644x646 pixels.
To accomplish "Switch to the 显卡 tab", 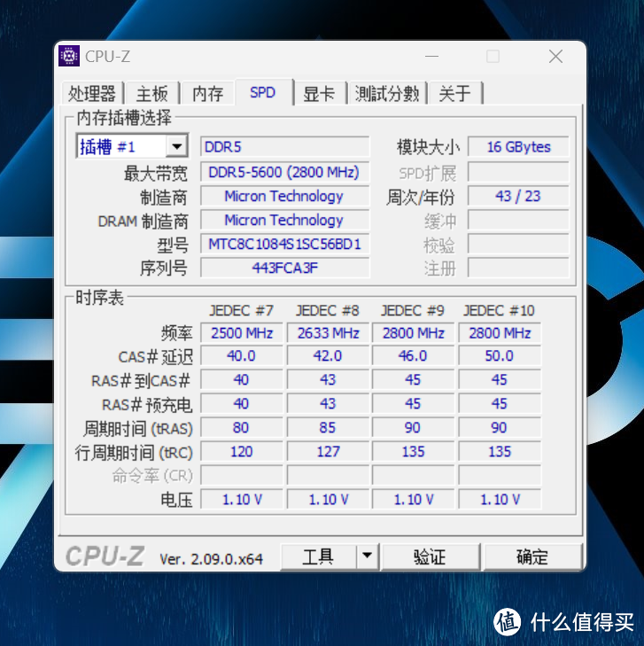I will pos(319,94).
